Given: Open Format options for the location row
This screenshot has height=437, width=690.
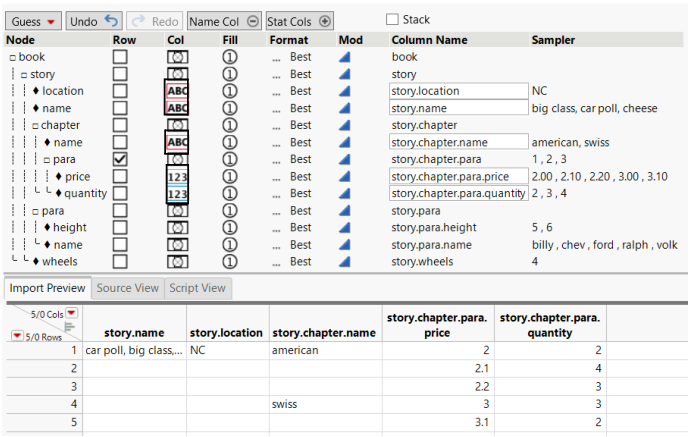Looking at the screenshot, I should (275, 91).
